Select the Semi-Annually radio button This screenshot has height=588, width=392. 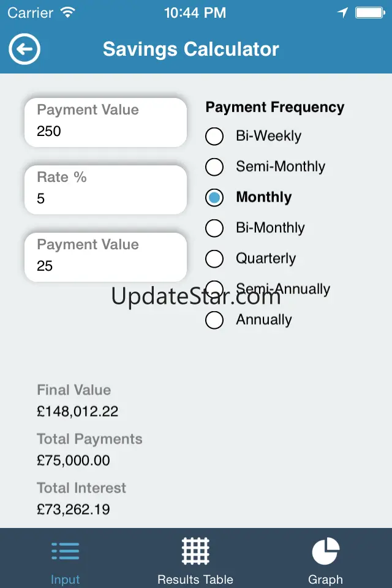tap(214, 290)
